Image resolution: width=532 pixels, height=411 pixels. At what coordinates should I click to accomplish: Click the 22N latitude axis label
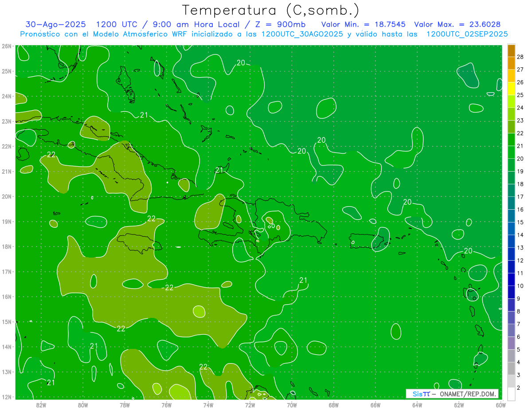pyautogui.click(x=6, y=146)
